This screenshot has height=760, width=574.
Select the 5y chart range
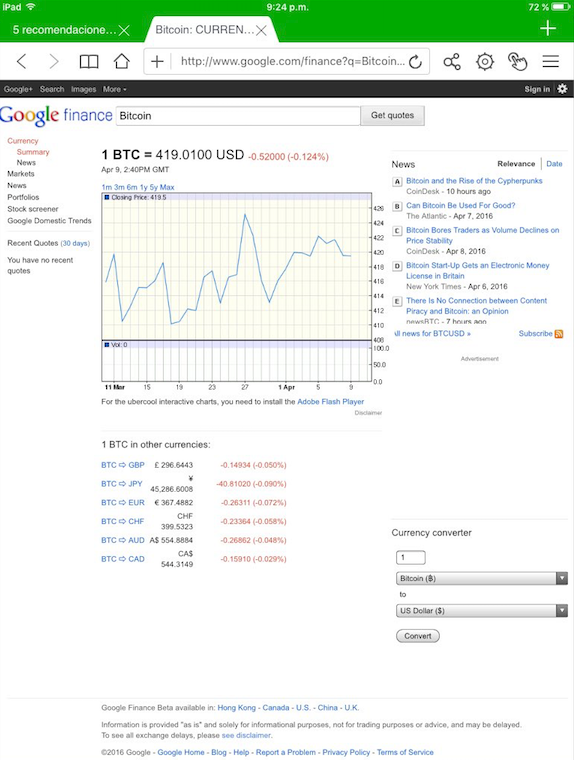(x=154, y=187)
